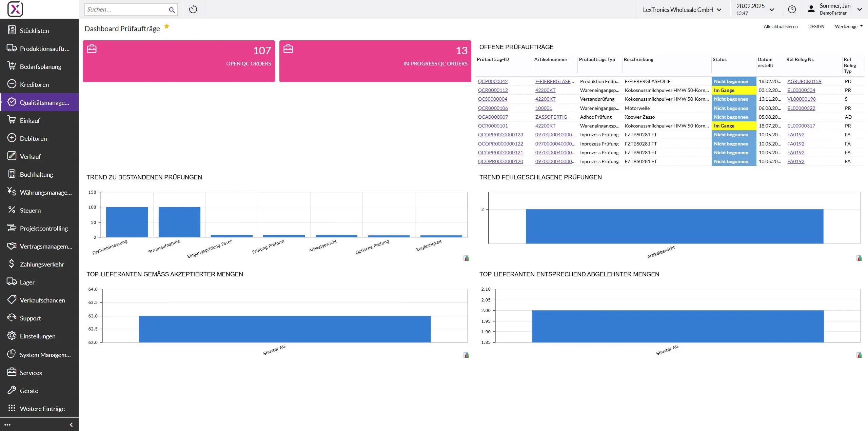Collapse the sidebar with the left arrow
868x431 pixels.
71,425
